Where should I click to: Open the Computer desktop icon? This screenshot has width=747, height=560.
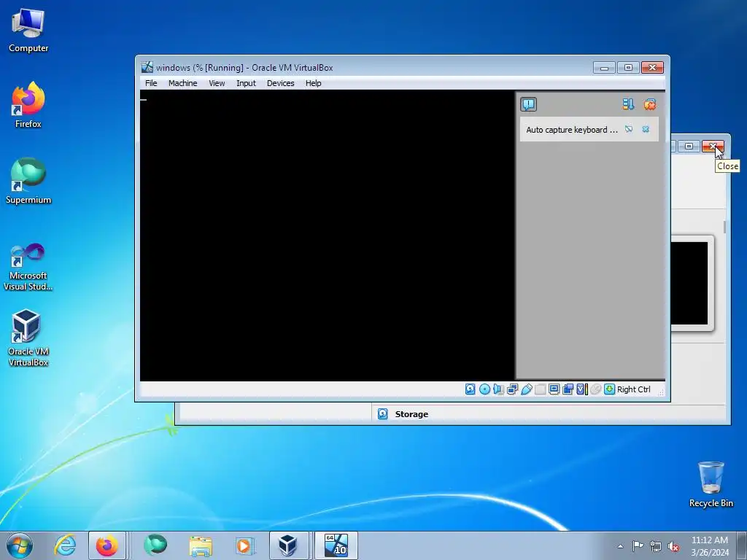coord(28,31)
